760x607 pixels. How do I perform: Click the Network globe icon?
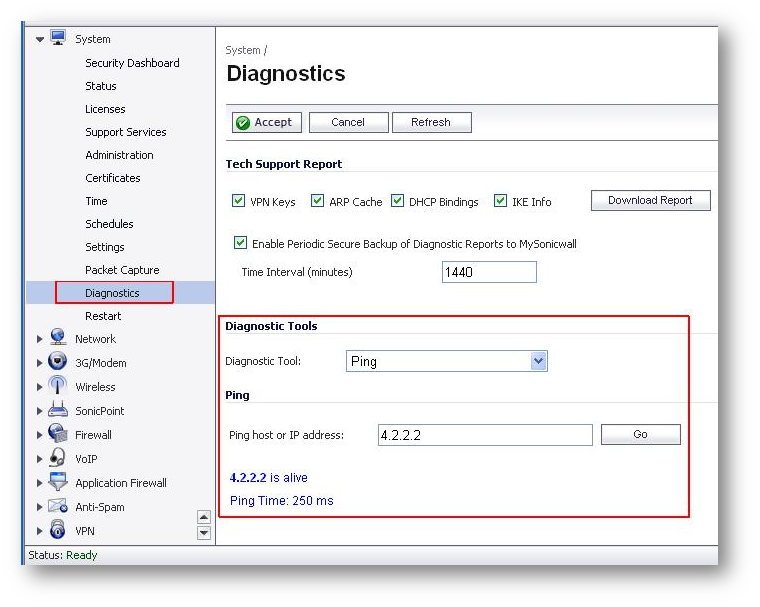pos(57,338)
